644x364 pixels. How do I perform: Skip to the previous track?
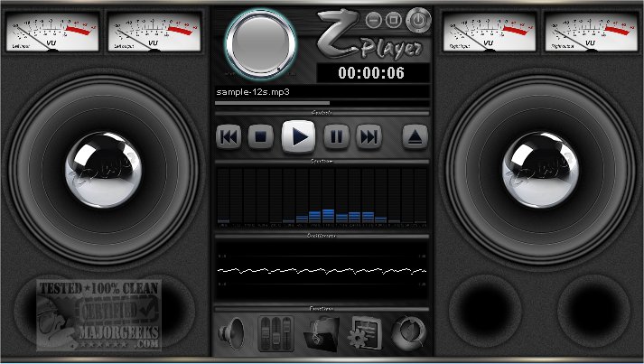point(229,136)
